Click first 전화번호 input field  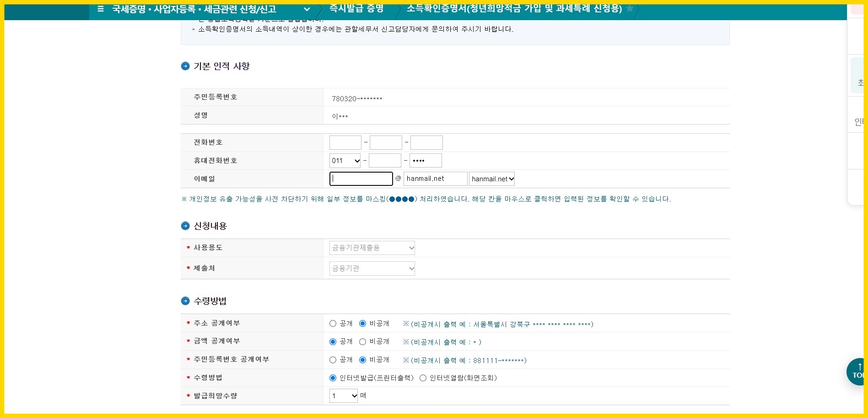pos(345,142)
